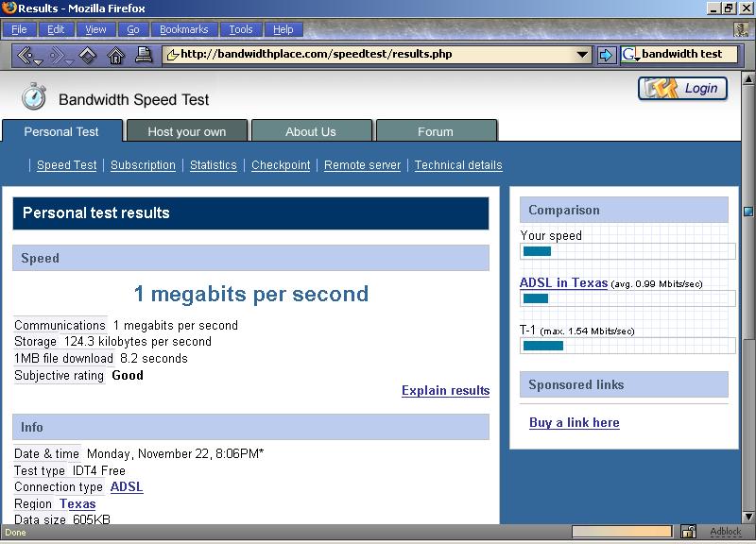The width and height of the screenshot is (756, 544).
Task: Open the Edit menu
Action: pyautogui.click(x=56, y=29)
